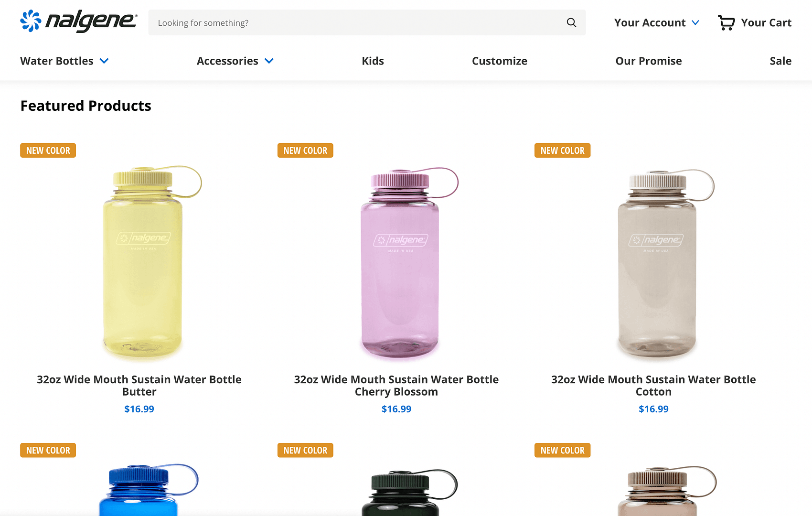Open Your Cart via the cart icon
Image resolution: width=812 pixels, height=516 pixels.
click(x=727, y=22)
